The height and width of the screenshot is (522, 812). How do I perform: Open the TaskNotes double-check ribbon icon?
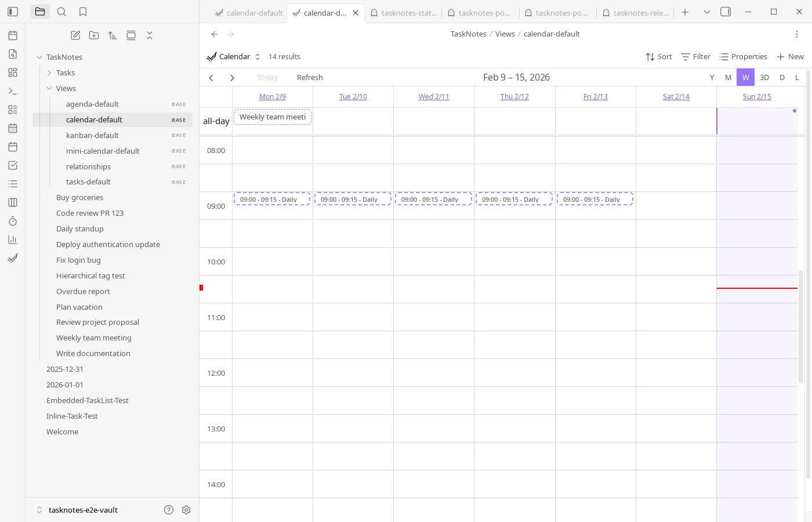coord(13,258)
